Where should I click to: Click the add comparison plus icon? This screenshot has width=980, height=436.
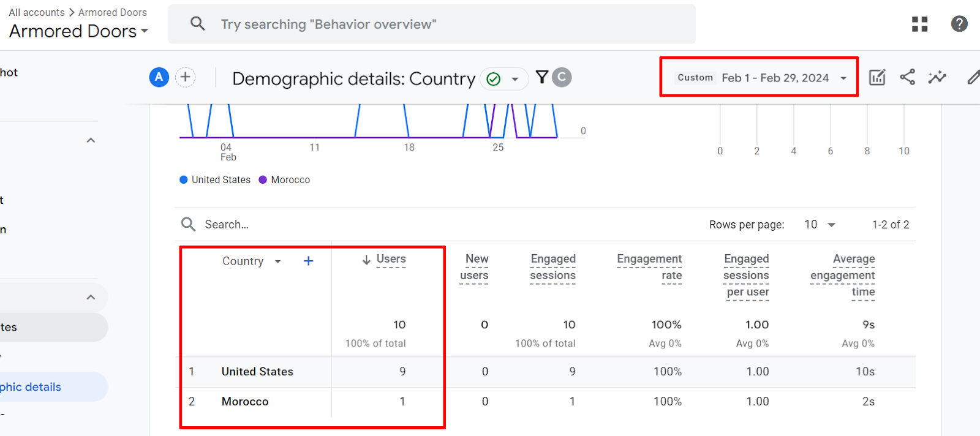186,77
